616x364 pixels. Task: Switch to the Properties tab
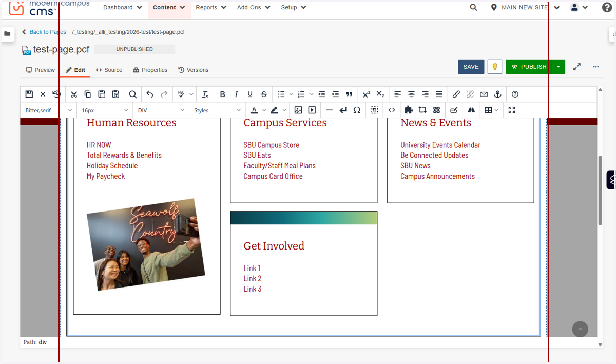click(x=150, y=70)
